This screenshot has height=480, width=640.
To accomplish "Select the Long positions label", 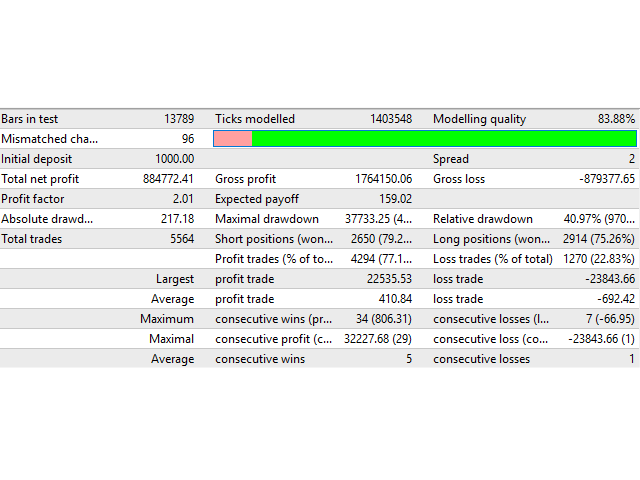I will [x=491, y=239].
